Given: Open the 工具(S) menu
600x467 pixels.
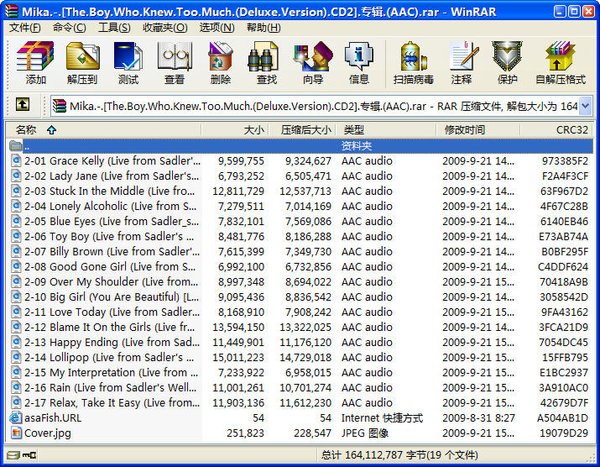Looking at the screenshot, I should [114, 28].
